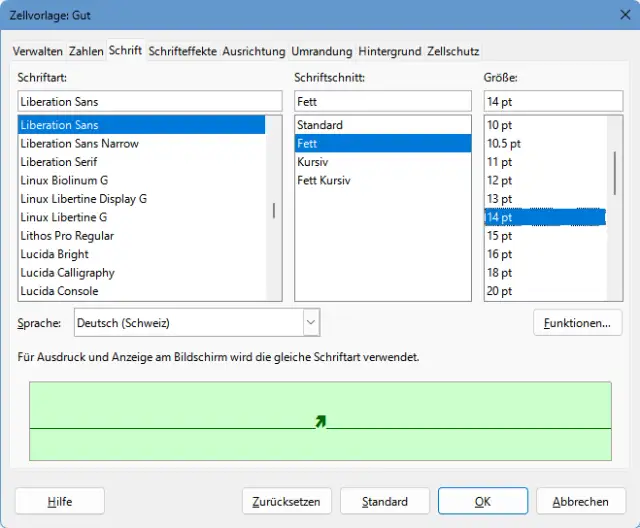Go to the Umrandung tab
Screen dimensions: 640x528
click(x=321, y=51)
